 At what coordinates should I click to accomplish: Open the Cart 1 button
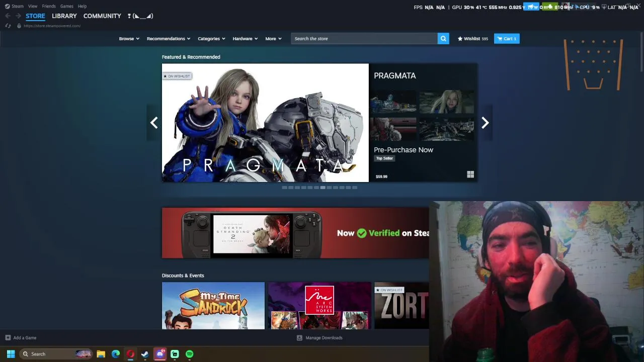click(507, 39)
